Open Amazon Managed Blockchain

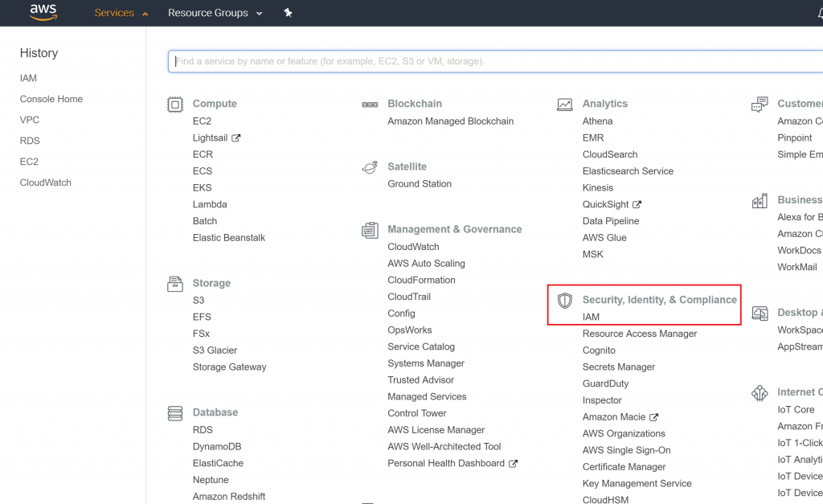pyautogui.click(x=450, y=121)
